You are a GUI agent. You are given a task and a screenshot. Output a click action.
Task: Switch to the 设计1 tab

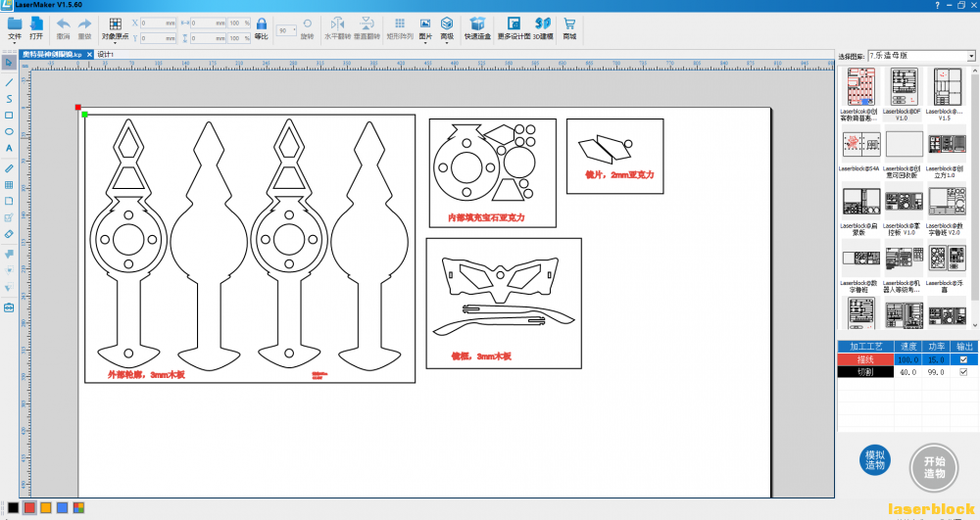click(106, 54)
